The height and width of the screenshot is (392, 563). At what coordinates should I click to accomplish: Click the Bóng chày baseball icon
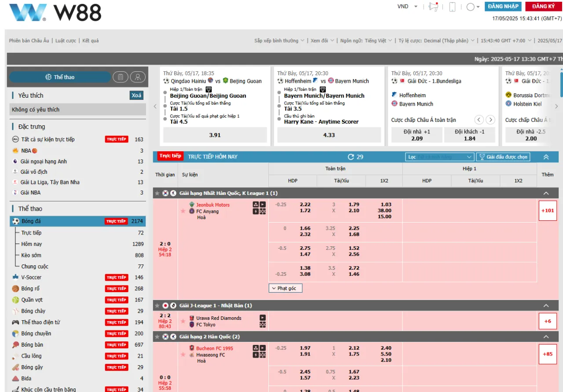15,311
